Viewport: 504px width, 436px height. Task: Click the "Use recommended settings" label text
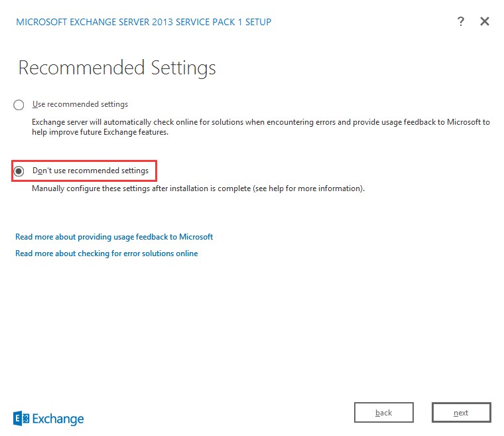[x=80, y=104]
